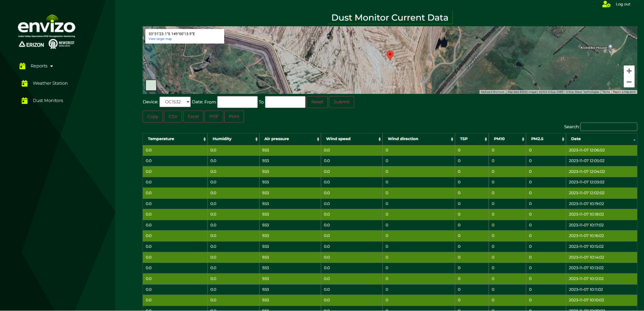Select date 2023-11-07 10:10:02 cell
This screenshot has width=644, height=311.
click(x=601, y=300)
